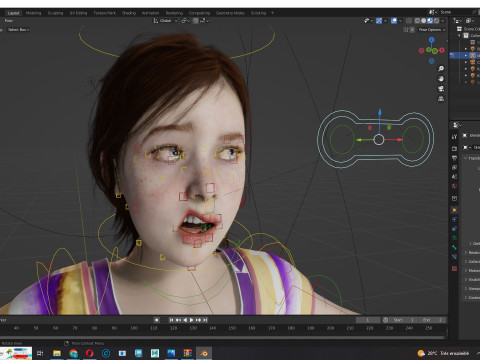Open the Object Constraints tab icon
This screenshot has height=360, width=480.
click(x=454, y=229)
